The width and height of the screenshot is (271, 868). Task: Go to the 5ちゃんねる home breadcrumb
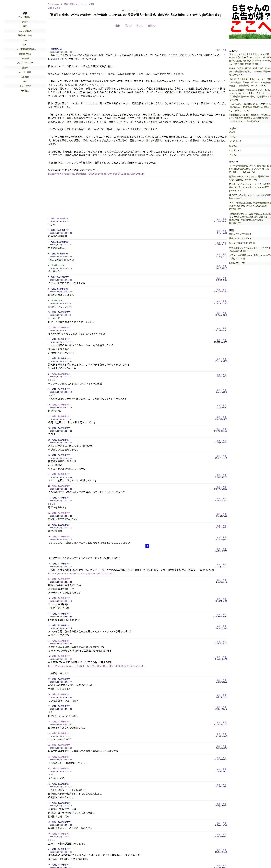click(x=53, y=4)
